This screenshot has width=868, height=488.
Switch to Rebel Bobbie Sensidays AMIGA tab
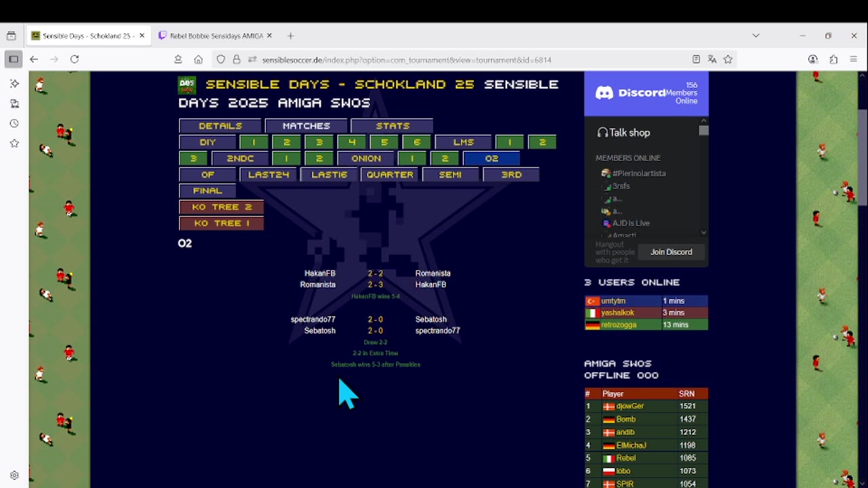coord(215,36)
